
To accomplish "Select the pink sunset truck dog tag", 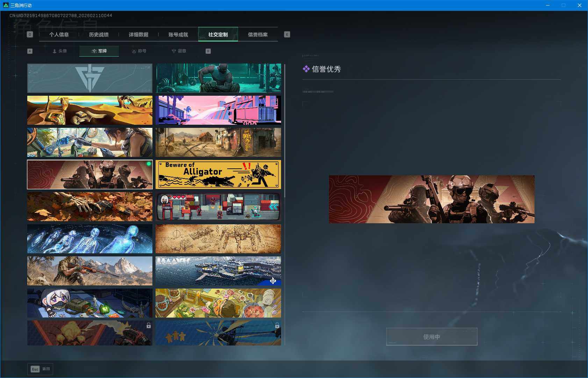I will (x=218, y=110).
